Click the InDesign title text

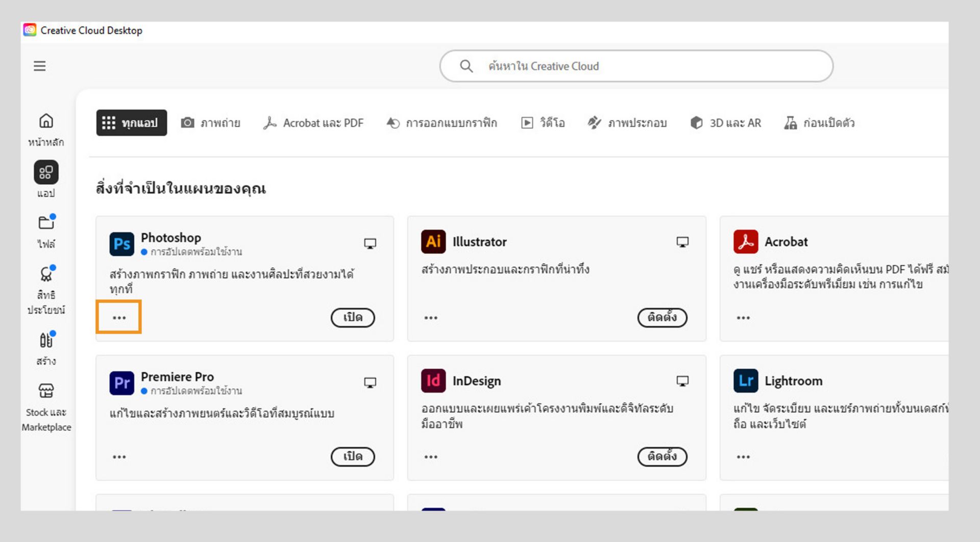[477, 381]
